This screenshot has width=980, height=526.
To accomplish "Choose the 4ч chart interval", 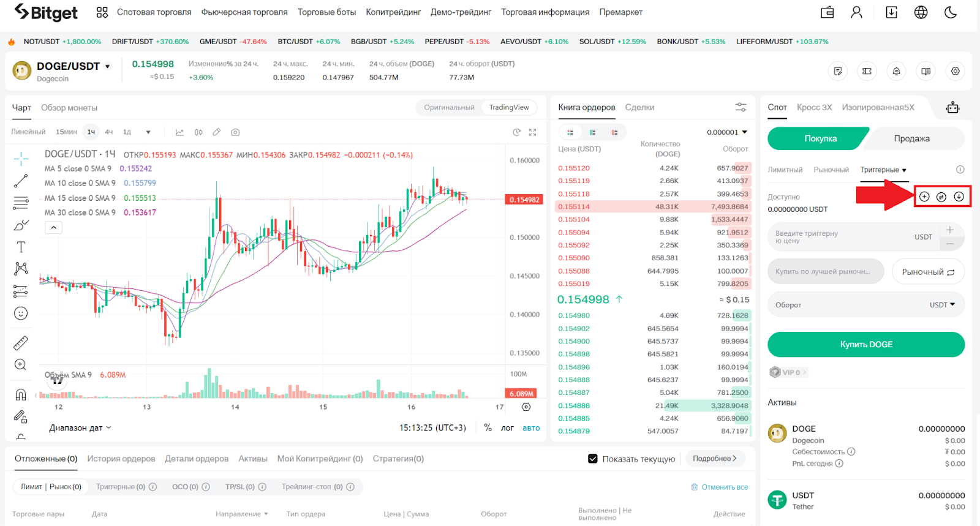I will click(x=109, y=132).
